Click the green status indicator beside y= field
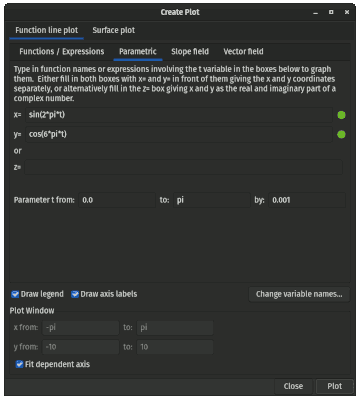The image size is (360, 400). [x=341, y=134]
